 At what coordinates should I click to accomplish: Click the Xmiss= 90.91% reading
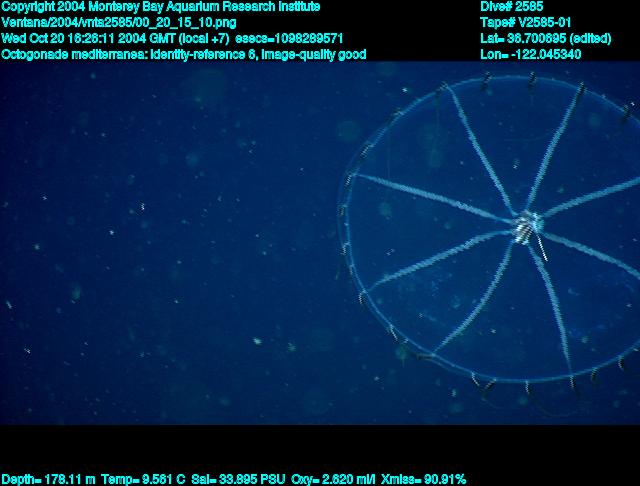coord(423,479)
